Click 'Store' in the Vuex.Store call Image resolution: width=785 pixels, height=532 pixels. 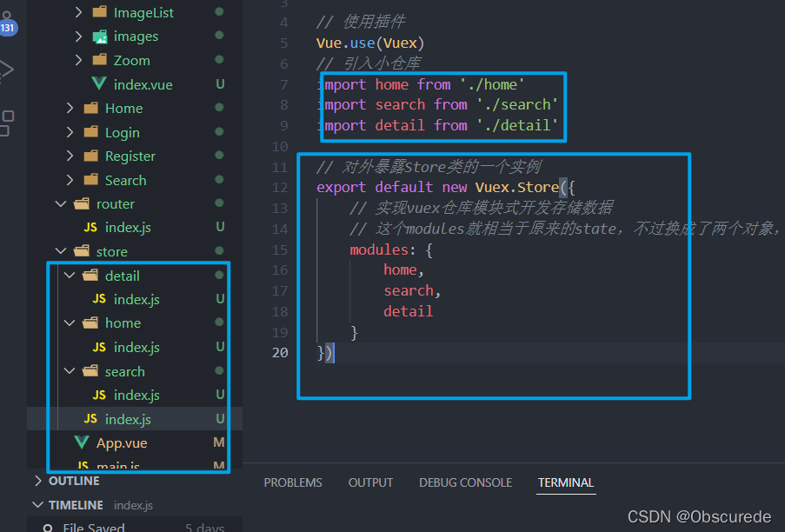click(x=538, y=188)
